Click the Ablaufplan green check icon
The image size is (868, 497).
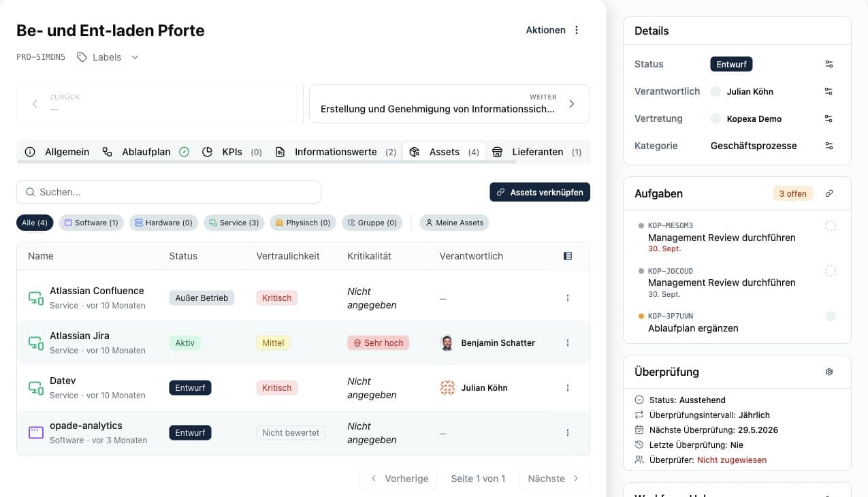click(x=184, y=152)
